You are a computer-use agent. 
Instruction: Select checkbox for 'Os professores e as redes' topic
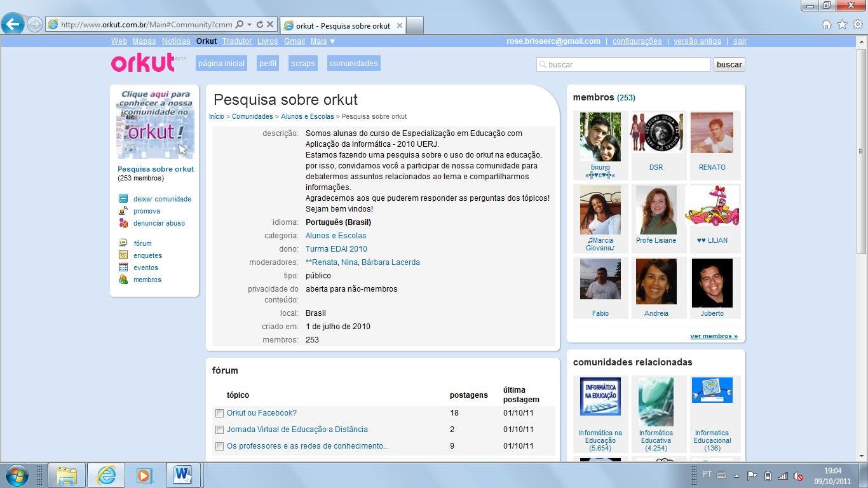click(219, 447)
